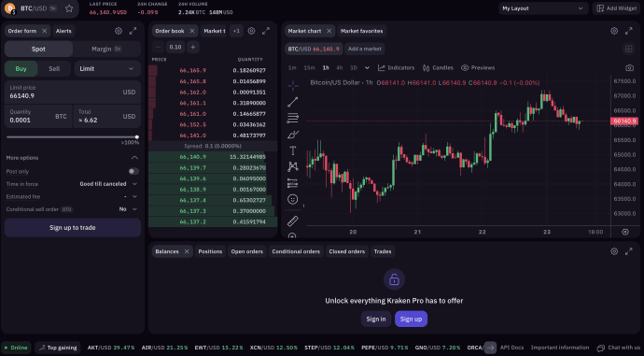
Task: Select the pattern drawing tool
Action: click(x=293, y=166)
